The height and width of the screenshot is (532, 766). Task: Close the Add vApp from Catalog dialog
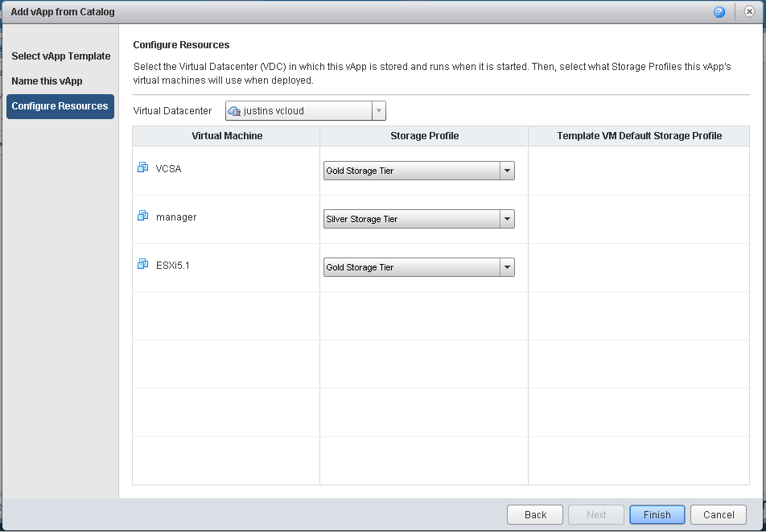point(749,12)
